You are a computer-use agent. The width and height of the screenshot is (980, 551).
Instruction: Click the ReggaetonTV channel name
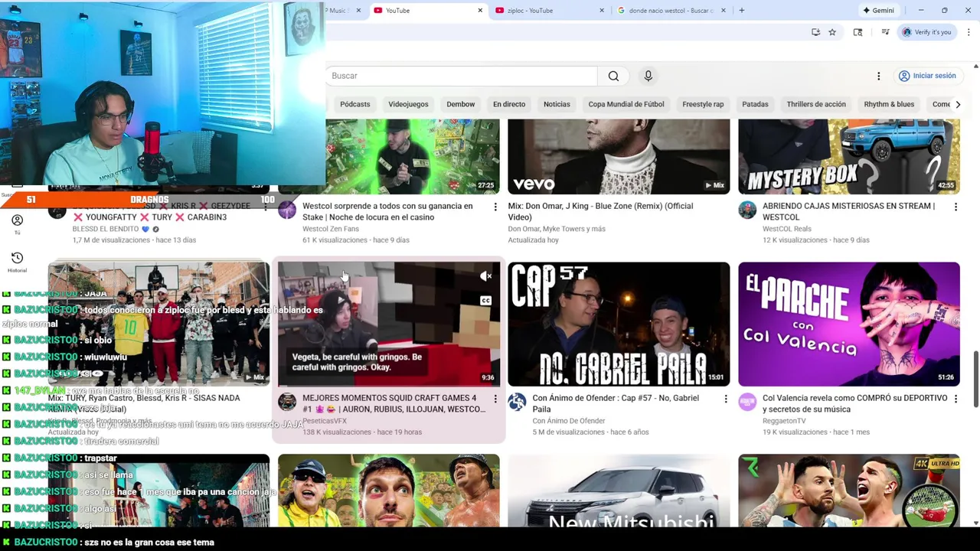point(784,421)
